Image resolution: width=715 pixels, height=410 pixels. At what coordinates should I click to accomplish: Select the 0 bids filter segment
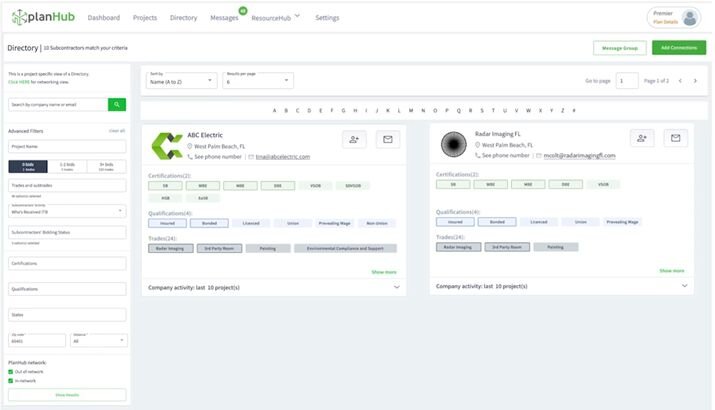pyautogui.click(x=28, y=166)
